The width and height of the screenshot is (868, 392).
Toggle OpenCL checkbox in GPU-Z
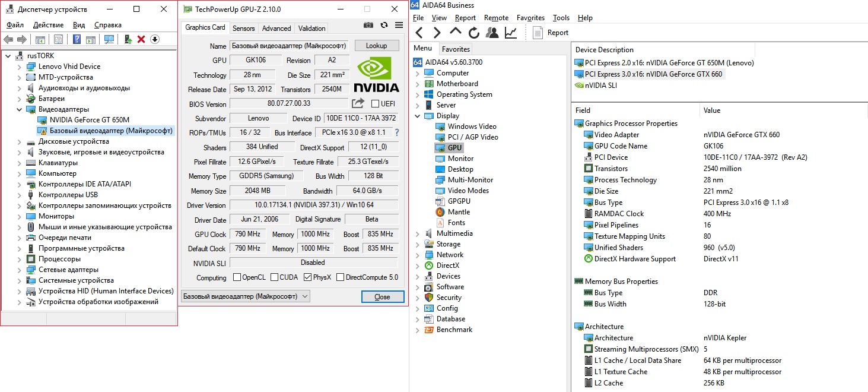(237, 277)
